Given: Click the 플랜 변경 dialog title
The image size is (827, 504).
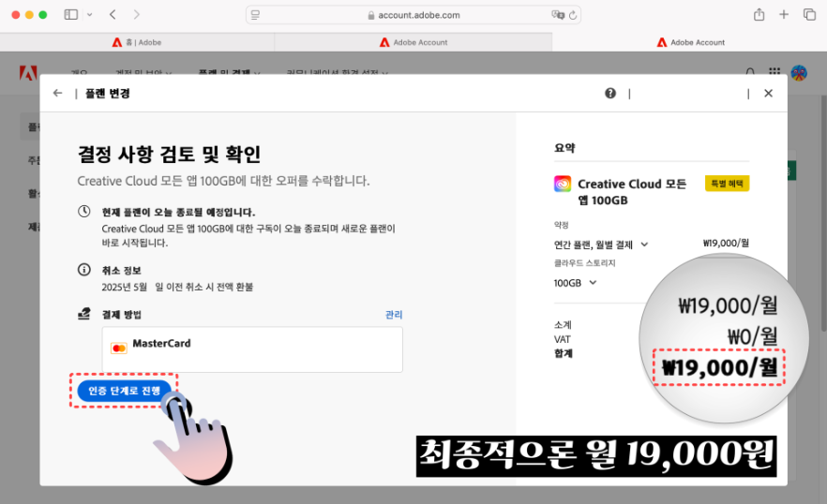Looking at the screenshot, I should (x=108, y=94).
